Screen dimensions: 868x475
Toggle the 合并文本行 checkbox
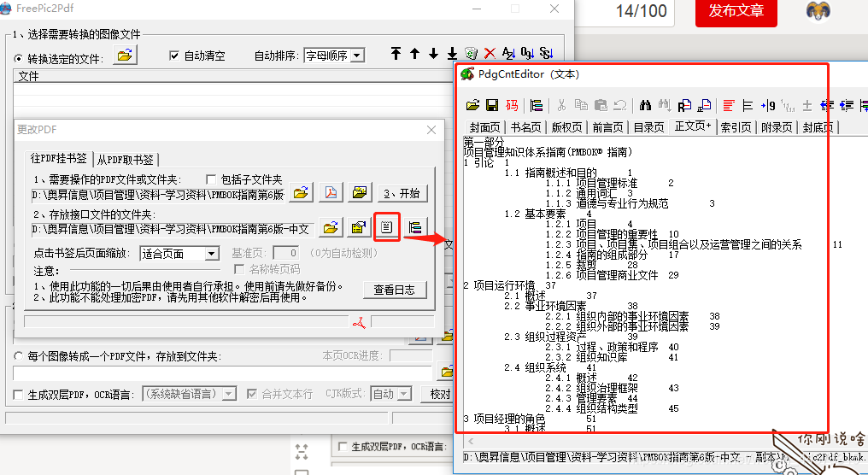(252, 394)
